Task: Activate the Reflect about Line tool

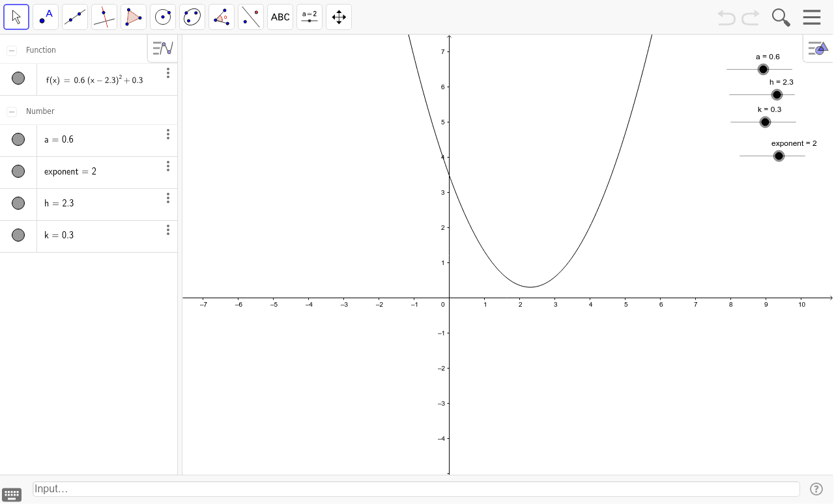Action: click(250, 17)
